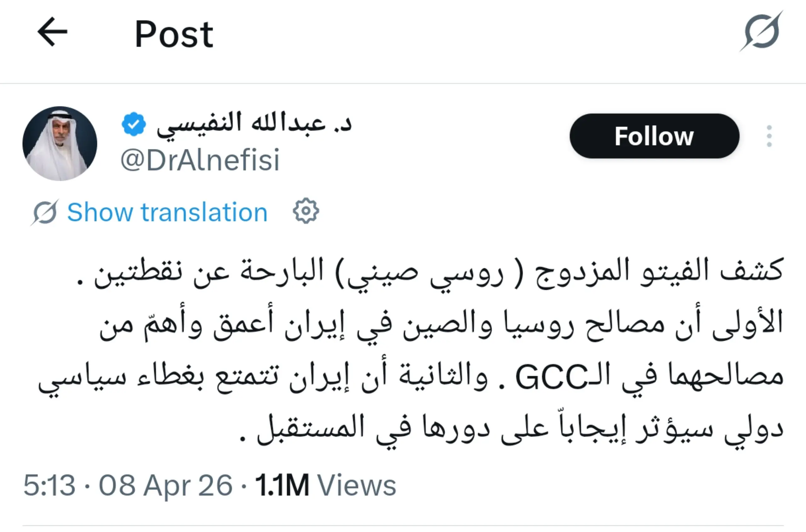806x532 pixels.
Task: Open Grok from the top-right icon
Action: [x=762, y=31]
